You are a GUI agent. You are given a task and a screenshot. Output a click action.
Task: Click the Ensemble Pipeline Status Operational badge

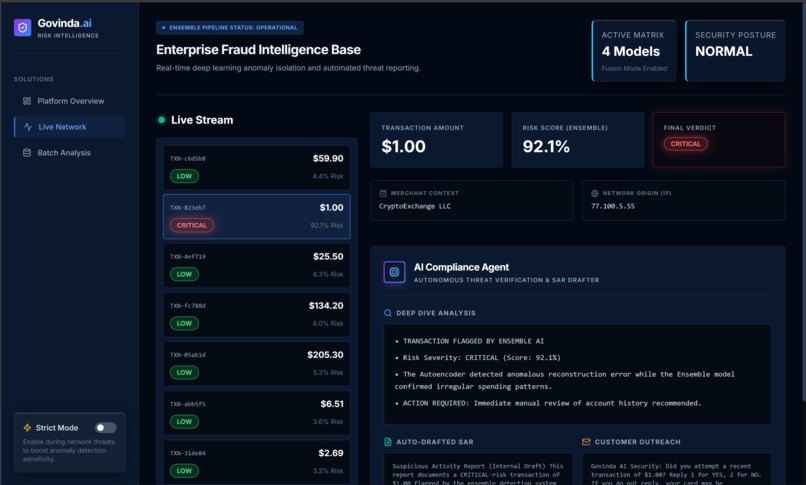(x=230, y=28)
